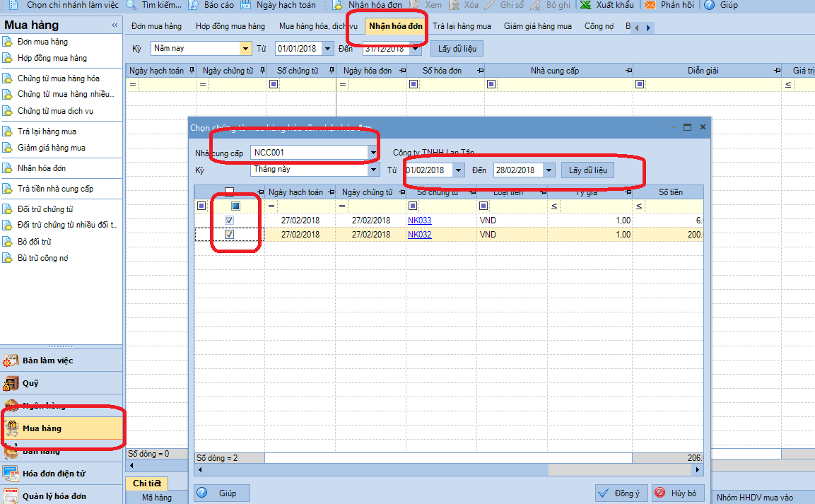815x504 pixels.
Task: Expand the Nhà cung cấp NCC001 dropdown
Action: [373, 153]
